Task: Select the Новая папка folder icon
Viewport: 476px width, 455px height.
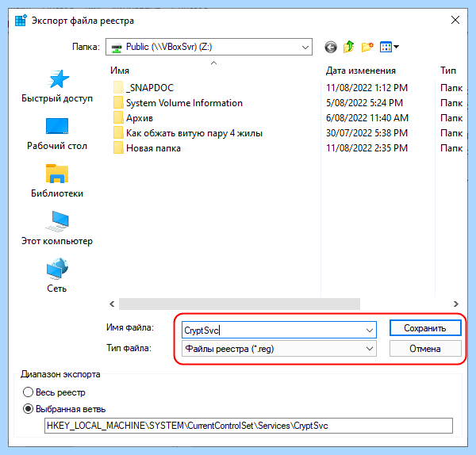Action: click(x=118, y=148)
